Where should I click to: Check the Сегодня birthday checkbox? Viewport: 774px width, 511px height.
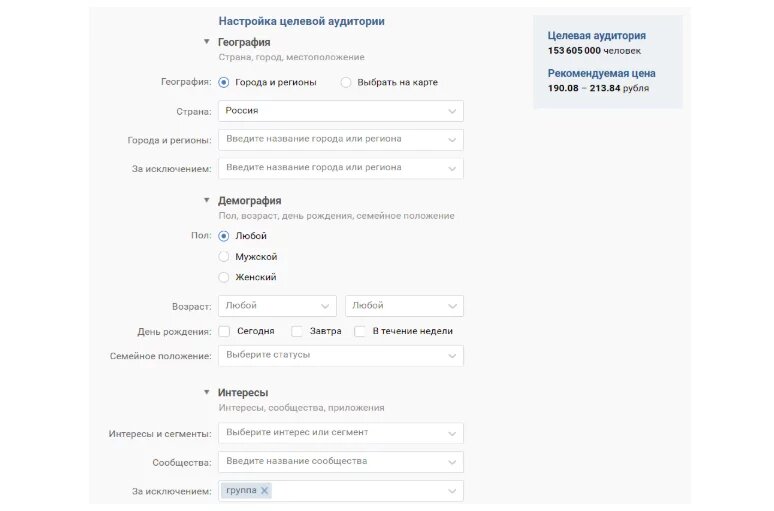[224, 331]
